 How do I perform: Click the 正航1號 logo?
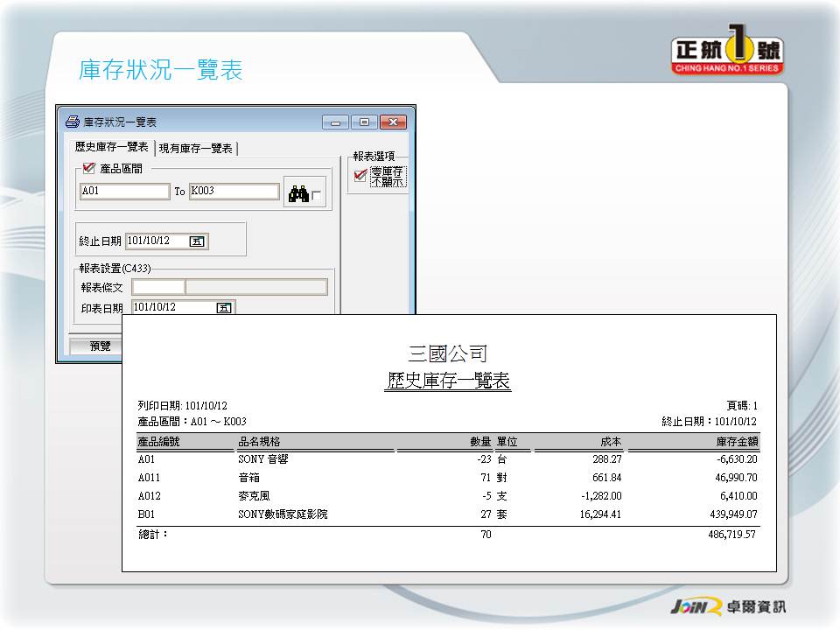click(x=727, y=53)
